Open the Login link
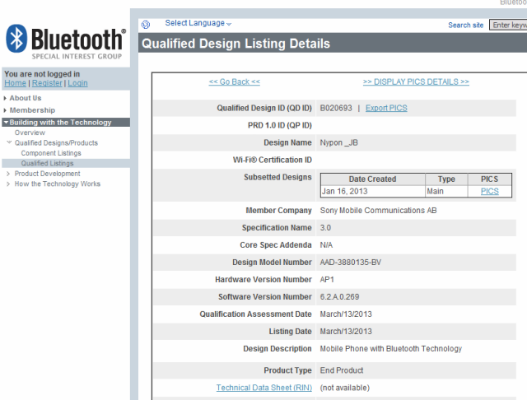 pos(78,83)
